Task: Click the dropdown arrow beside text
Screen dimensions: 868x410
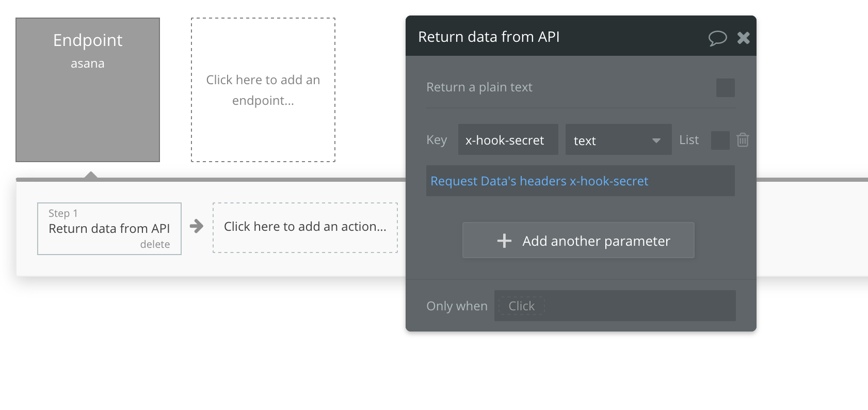Action: click(656, 140)
